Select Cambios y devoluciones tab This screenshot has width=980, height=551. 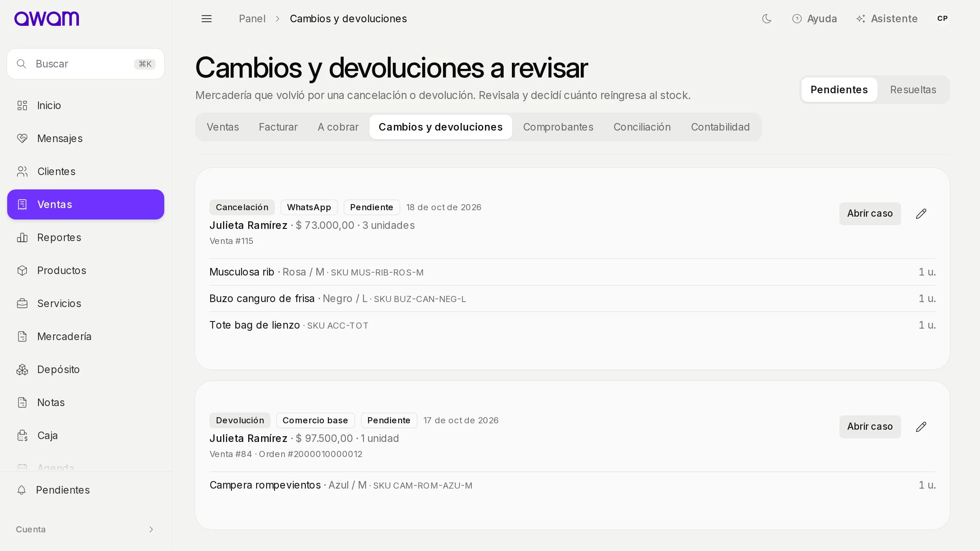440,127
